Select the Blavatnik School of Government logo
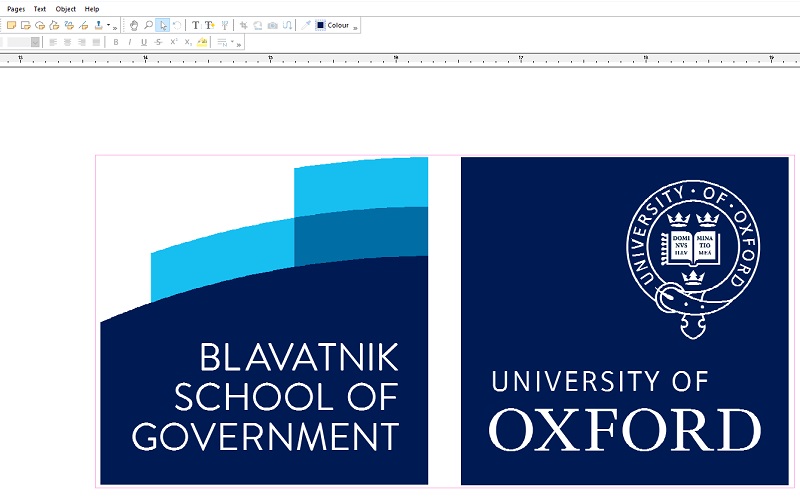 coord(264,320)
